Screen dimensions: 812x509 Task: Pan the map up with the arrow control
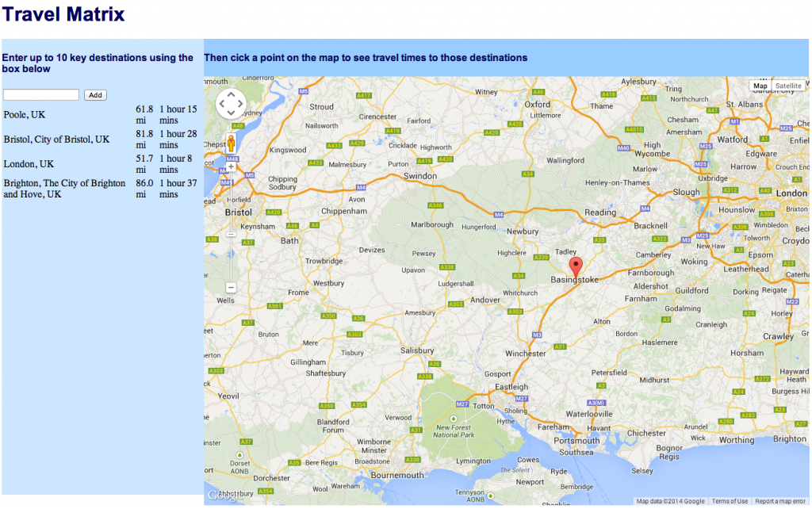pyautogui.click(x=231, y=94)
